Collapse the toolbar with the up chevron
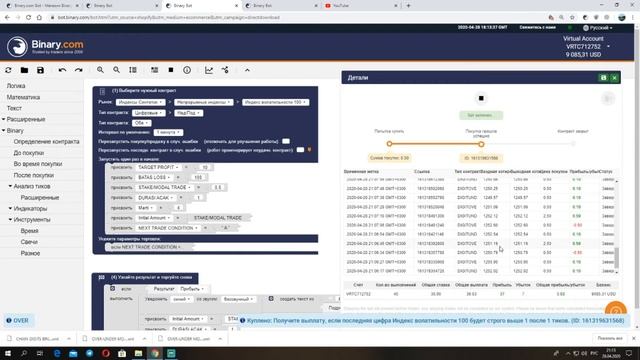 click(247, 70)
